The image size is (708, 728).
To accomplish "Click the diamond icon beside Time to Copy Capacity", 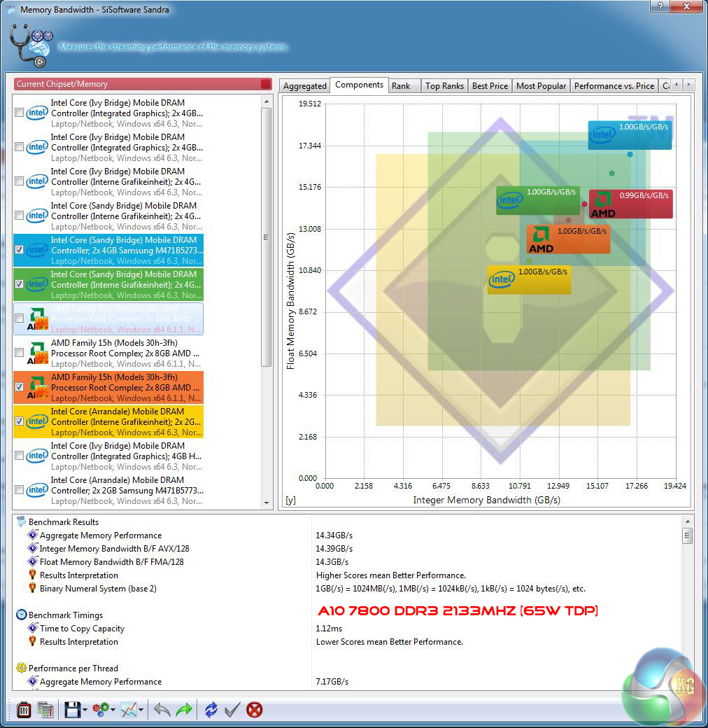I will coord(32,628).
